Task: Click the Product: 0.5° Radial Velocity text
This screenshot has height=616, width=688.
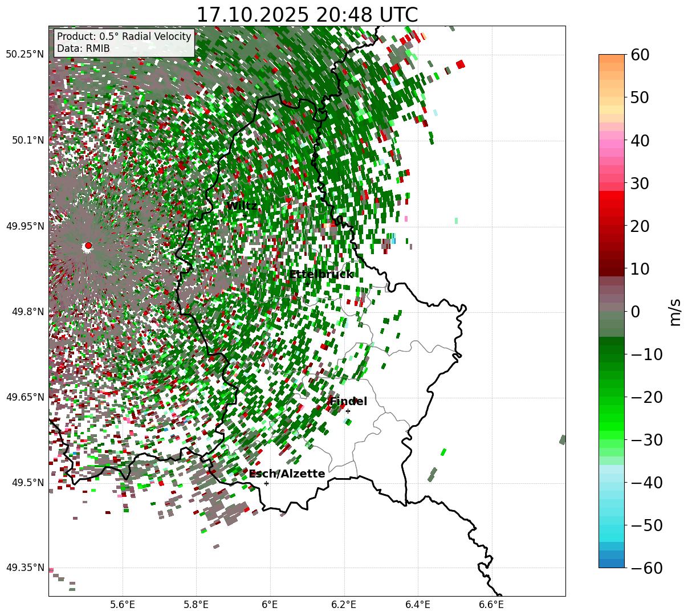Action: point(124,37)
